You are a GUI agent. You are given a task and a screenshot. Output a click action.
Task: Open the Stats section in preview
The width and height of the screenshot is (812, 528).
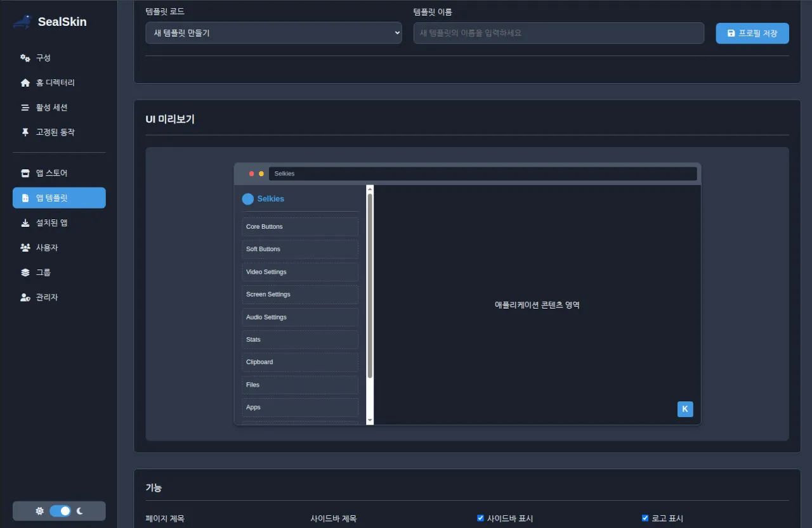pyautogui.click(x=300, y=340)
